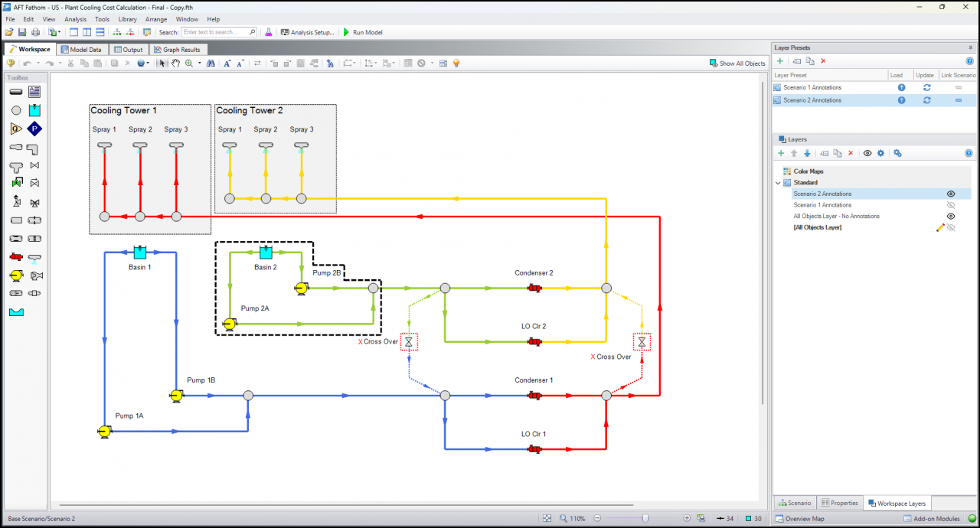Image resolution: width=980 pixels, height=528 pixels.
Task: Open the Library menu
Action: 127,19
